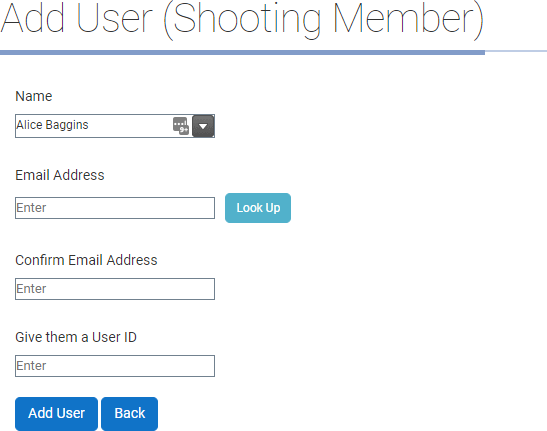Click the Give them a User ID field
Viewport: 547px width, 431px height.
[115, 366]
